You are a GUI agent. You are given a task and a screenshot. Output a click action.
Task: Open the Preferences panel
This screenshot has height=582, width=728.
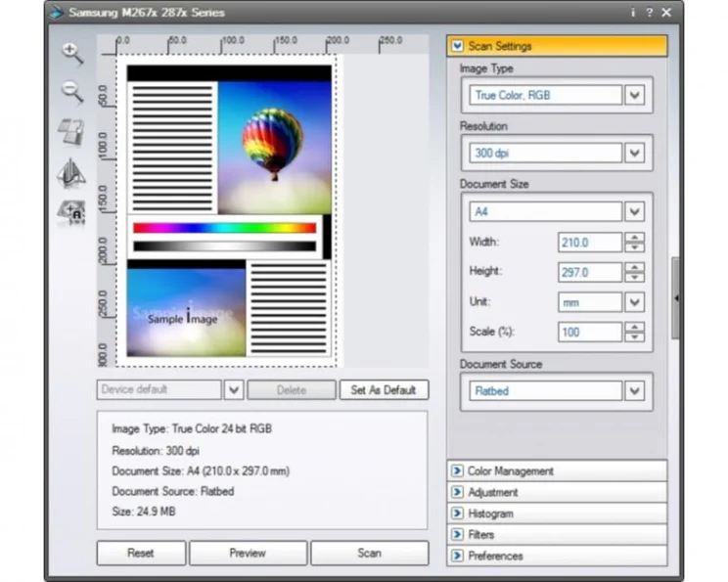tap(457, 556)
